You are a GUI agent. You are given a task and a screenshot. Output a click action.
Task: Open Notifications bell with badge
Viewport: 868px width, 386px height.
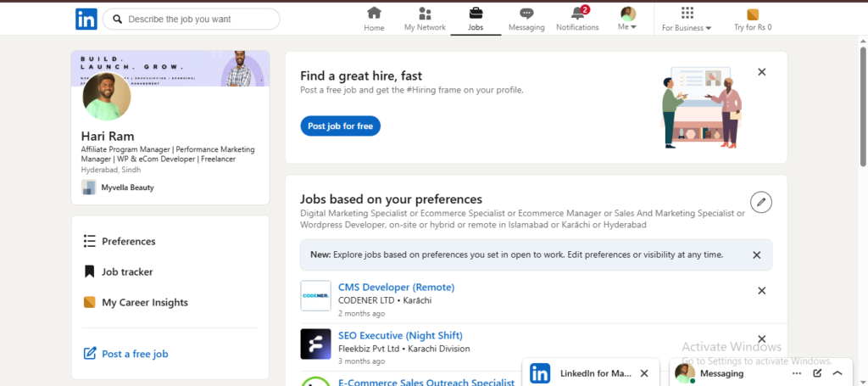(577, 19)
